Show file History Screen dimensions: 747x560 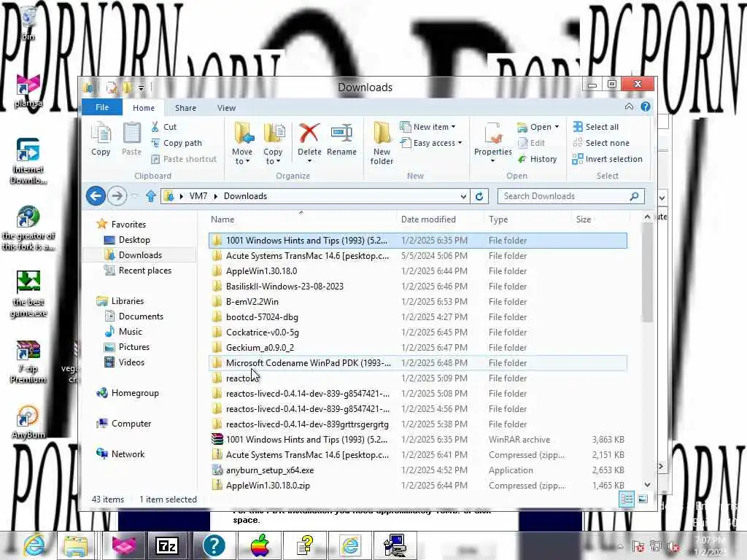[537, 159]
